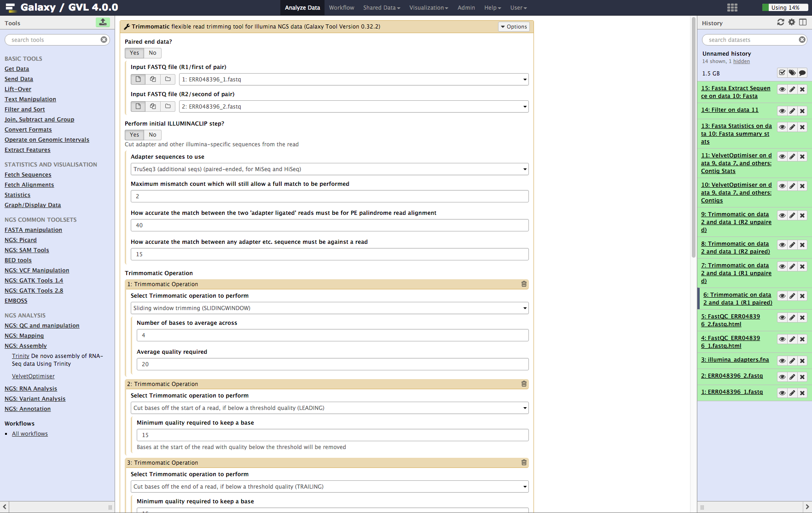Open the Shared Data menu
This screenshot has height=513, width=812.
[x=382, y=7]
